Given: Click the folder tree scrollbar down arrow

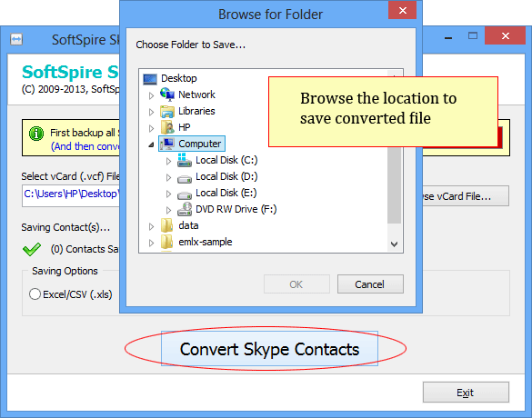Looking at the screenshot, I should 395,244.
